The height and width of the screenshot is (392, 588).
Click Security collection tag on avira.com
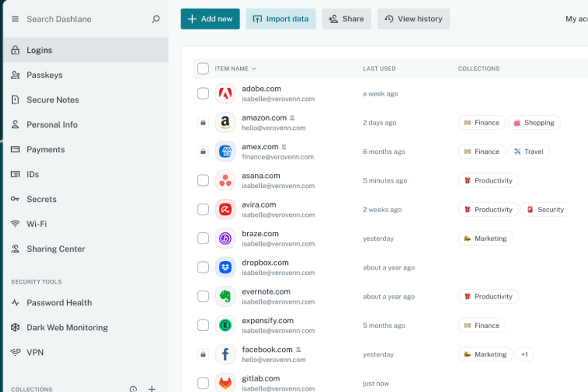click(543, 209)
